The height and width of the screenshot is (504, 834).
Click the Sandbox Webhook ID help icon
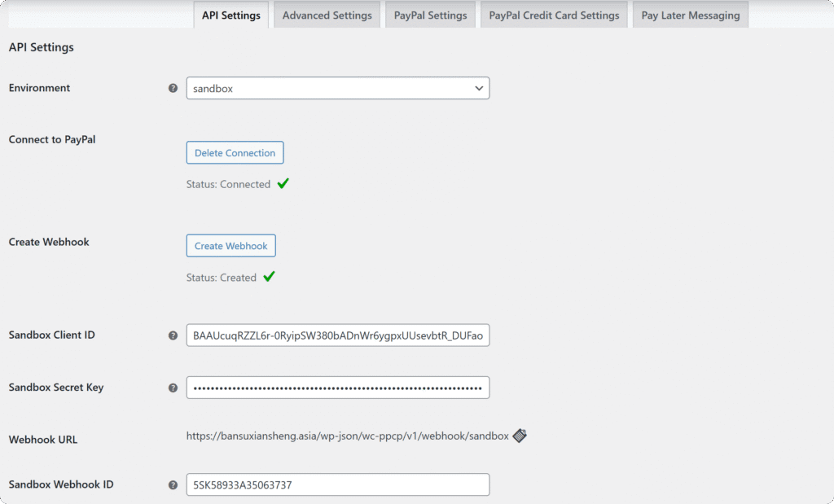[x=173, y=485]
